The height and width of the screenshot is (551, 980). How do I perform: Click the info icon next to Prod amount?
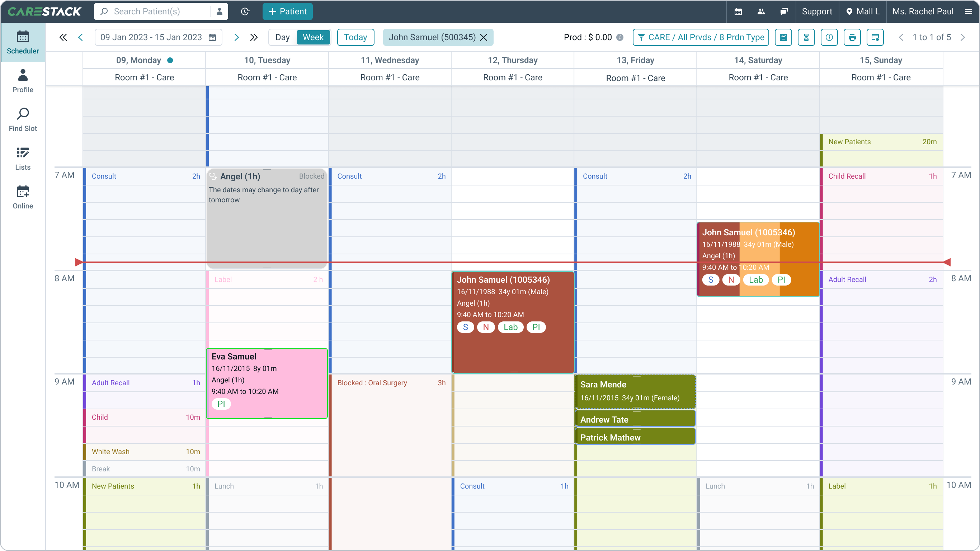tap(620, 37)
